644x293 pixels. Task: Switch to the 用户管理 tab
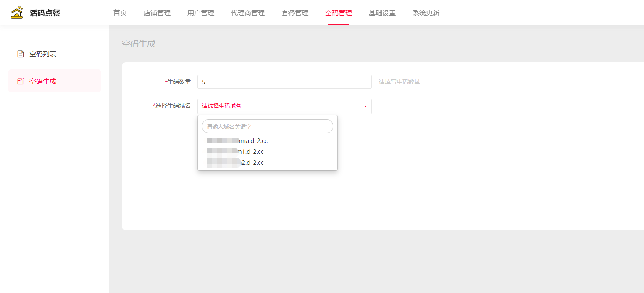[x=201, y=13]
